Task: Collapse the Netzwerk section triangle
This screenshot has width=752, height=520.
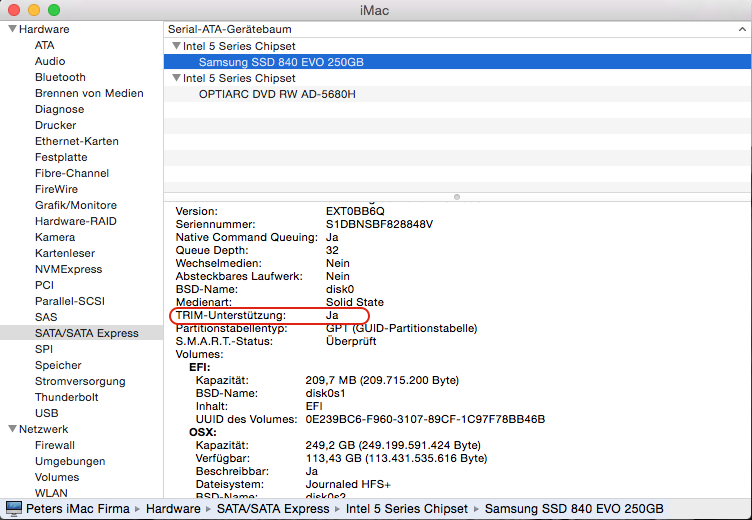Action: 12,429
